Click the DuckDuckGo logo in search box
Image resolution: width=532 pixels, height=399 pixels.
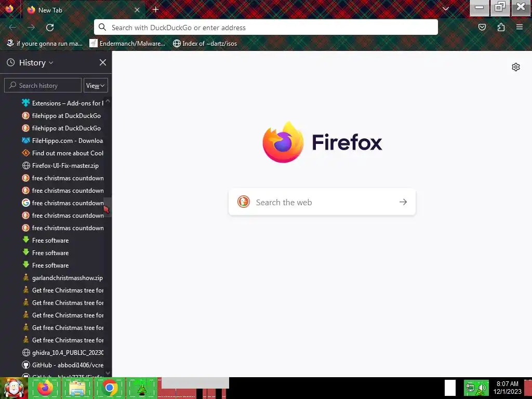click(244, 202)
